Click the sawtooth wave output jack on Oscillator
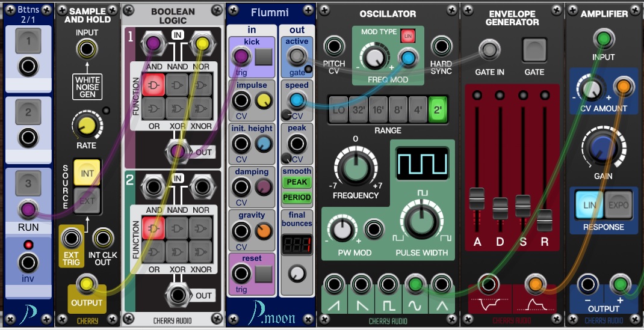 [x=334, y=283]
